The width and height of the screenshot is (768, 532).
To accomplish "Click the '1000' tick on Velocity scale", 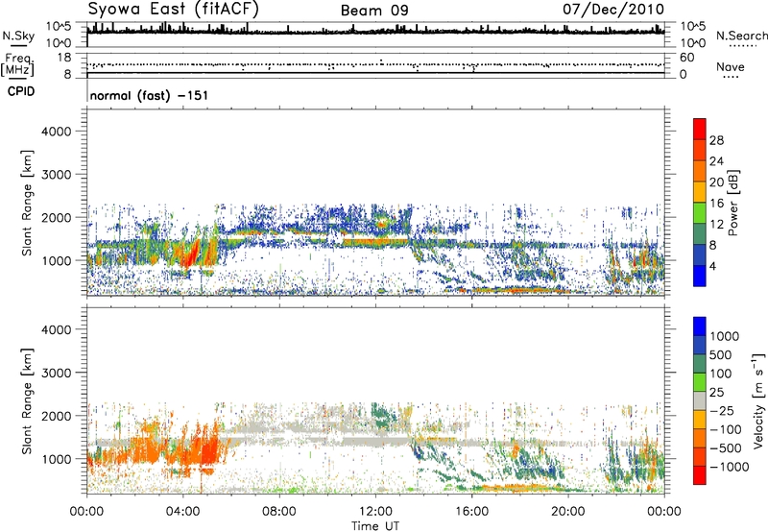I will (724, 336).
